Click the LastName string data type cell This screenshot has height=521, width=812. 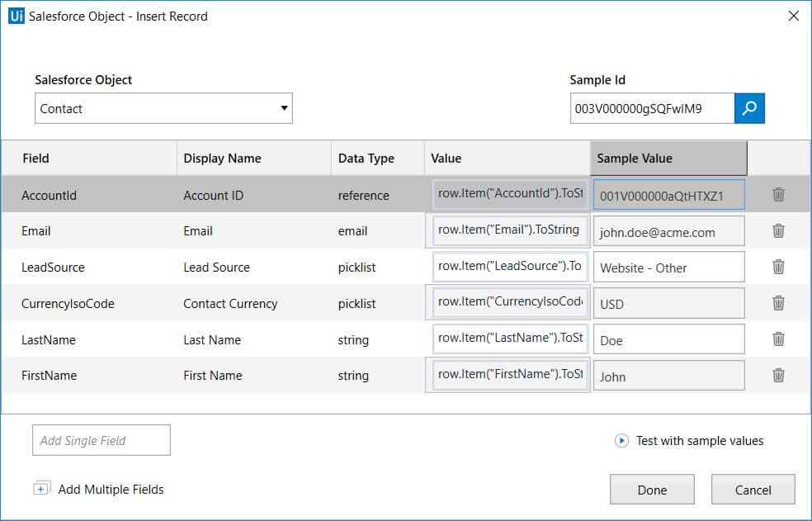pos(353,340)
